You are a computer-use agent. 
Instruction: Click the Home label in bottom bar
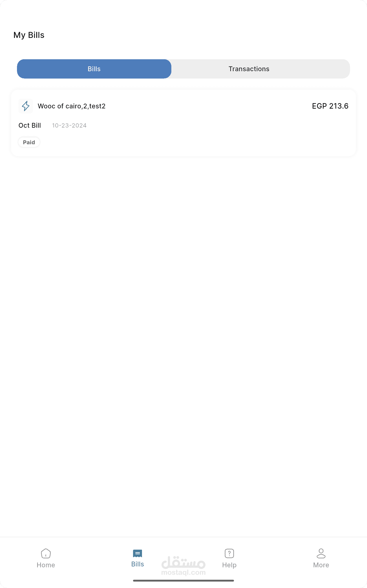46,565
